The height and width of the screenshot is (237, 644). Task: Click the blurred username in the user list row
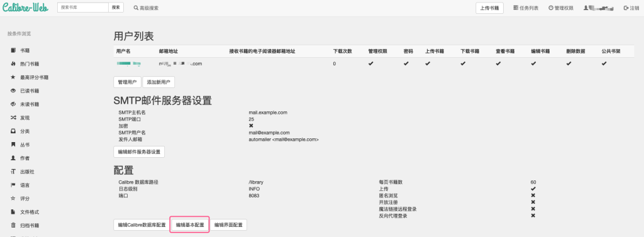pos(128,63)
